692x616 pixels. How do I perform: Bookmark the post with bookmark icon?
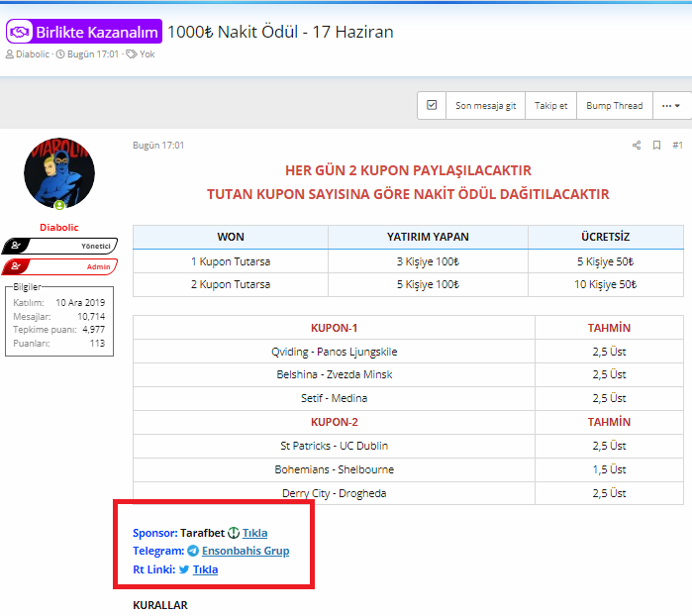[x=656, y=146]
